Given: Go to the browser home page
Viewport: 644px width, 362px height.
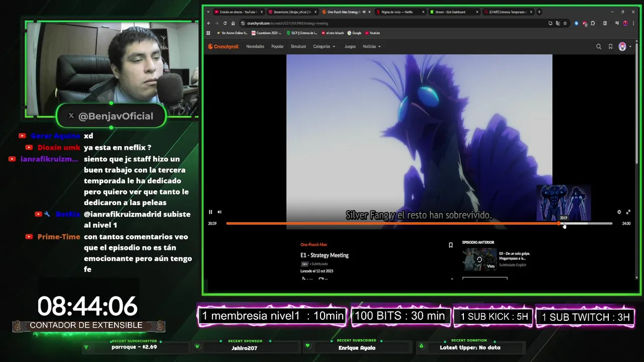Looking at the screenshot, I should pos(233,23).
